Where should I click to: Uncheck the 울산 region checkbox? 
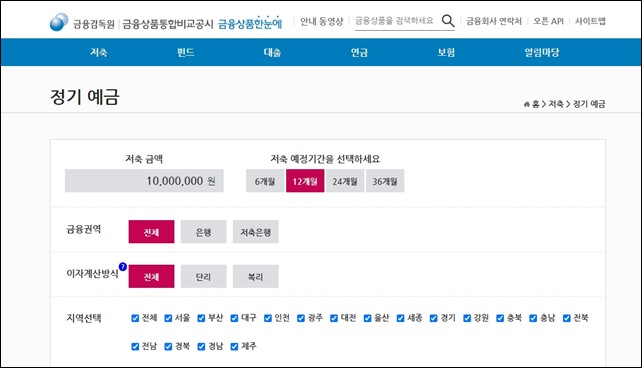[367, 318]
